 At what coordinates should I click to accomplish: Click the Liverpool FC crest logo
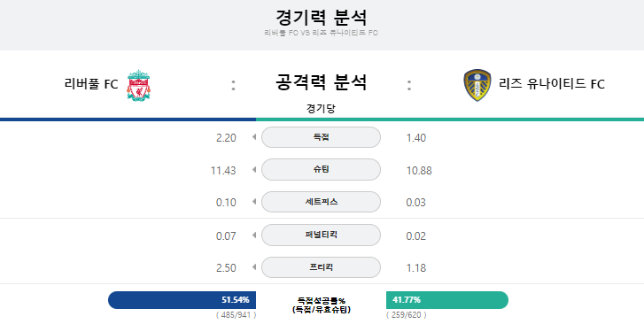(138, 85)
